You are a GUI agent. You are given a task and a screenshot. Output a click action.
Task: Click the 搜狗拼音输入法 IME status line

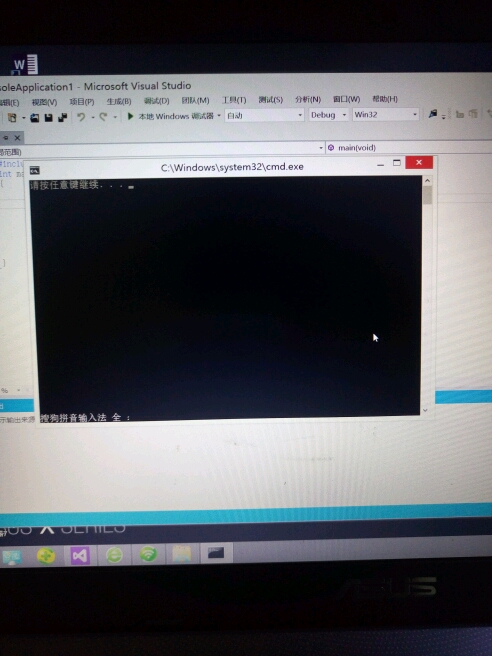point(85,417)
